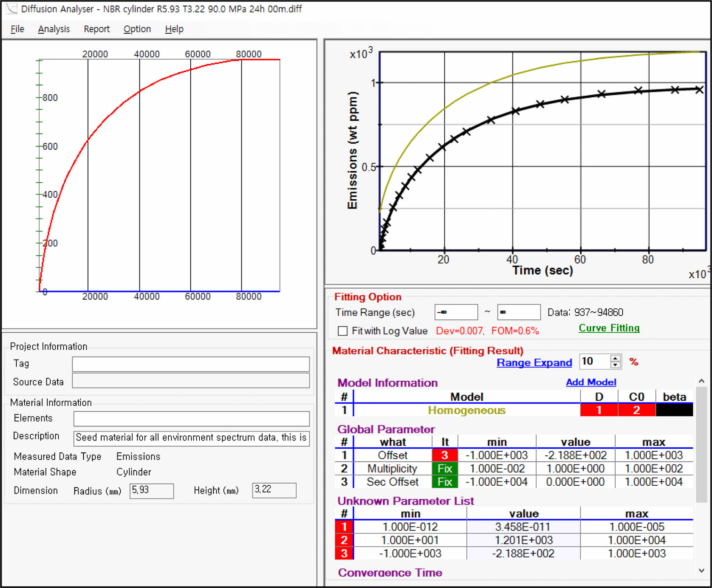Select the Homogeneous model row

[x=466, y=410]
